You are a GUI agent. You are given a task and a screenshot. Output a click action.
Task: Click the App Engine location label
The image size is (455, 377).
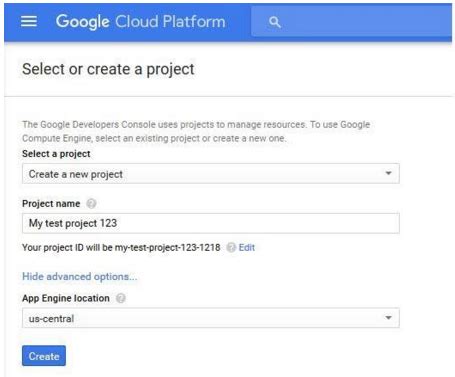click(66, 298)
